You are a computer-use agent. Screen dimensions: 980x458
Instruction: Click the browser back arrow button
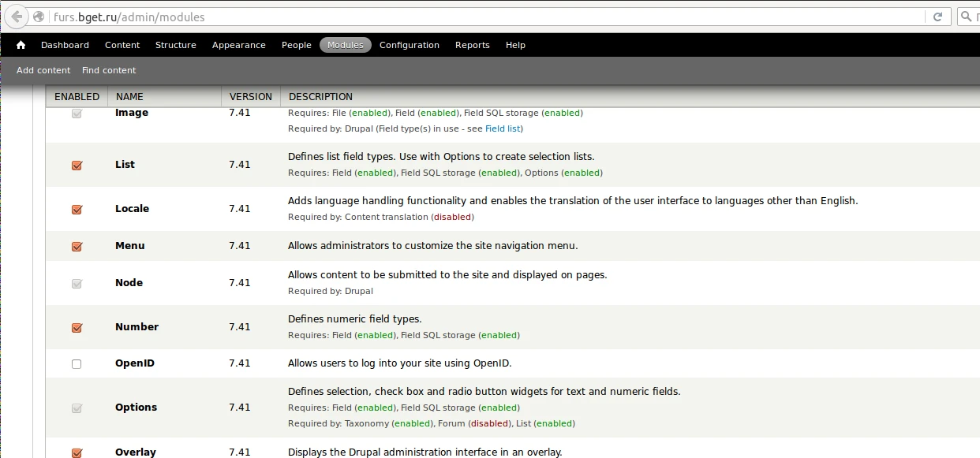17,17
